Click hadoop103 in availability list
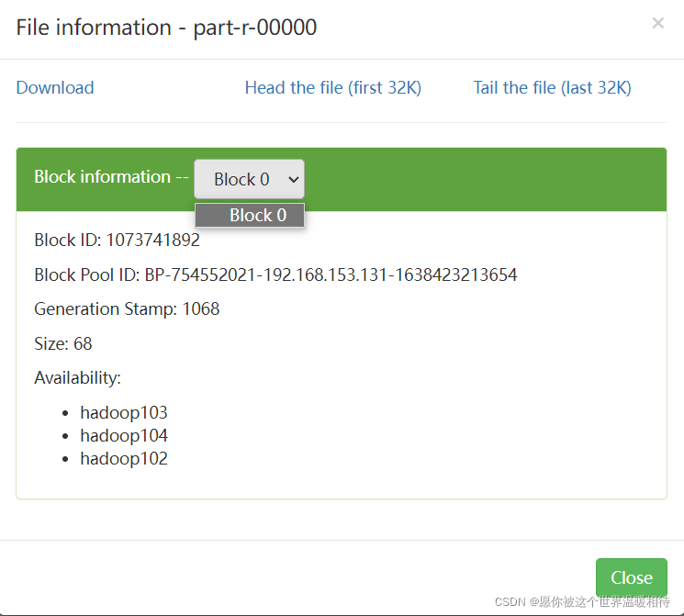Image resolution: width=684 pixels, height=616 pixels. tap(124, 413)
